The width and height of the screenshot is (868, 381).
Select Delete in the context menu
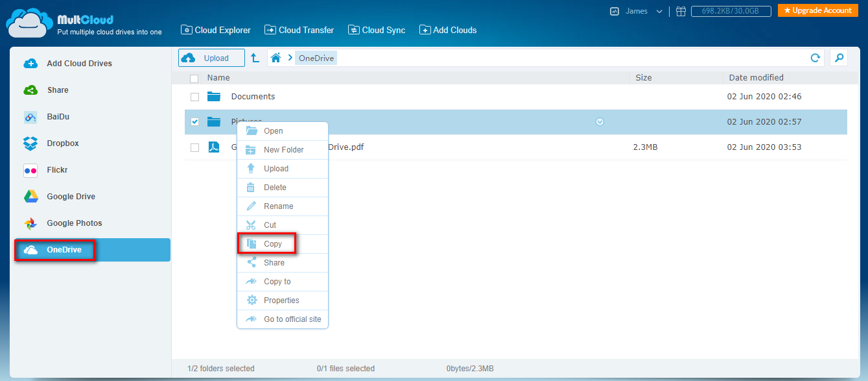coord(283,188)
